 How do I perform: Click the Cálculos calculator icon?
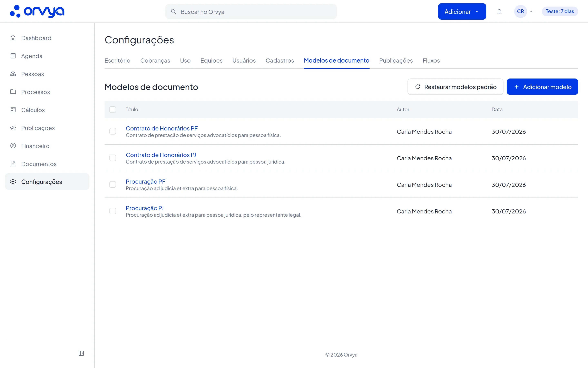[x=13, y=110]
